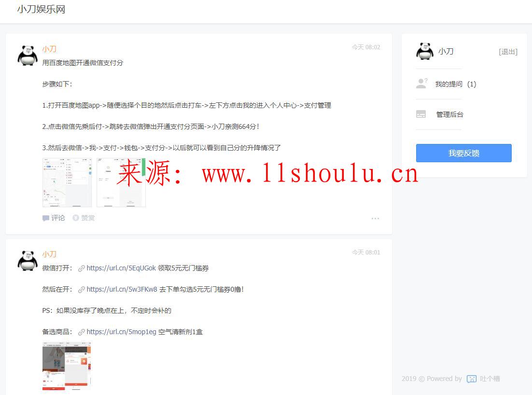Open second thumbnail in first post

click(121, 183)
